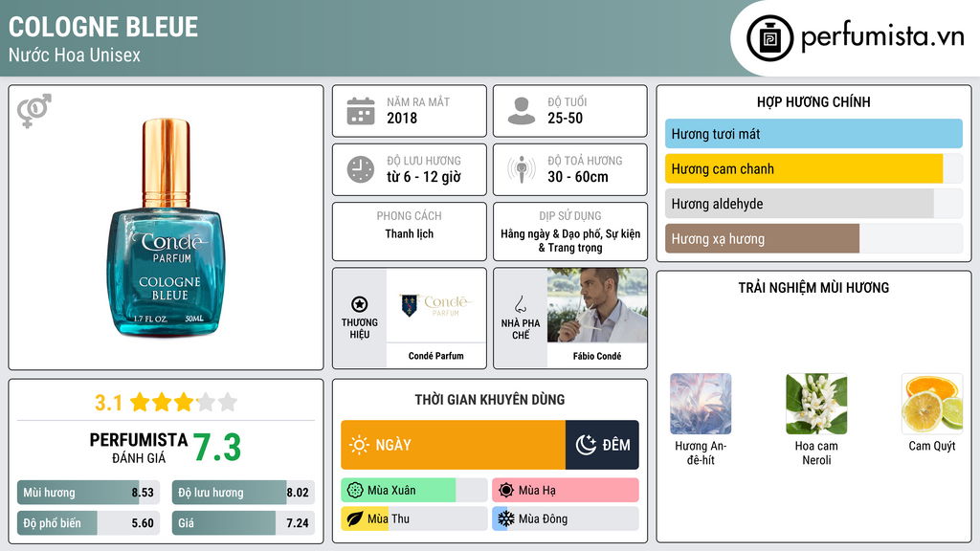The image size is (980, 551).
Task: Click the orange Ngày daytime bar
Action: click(453, 445)
